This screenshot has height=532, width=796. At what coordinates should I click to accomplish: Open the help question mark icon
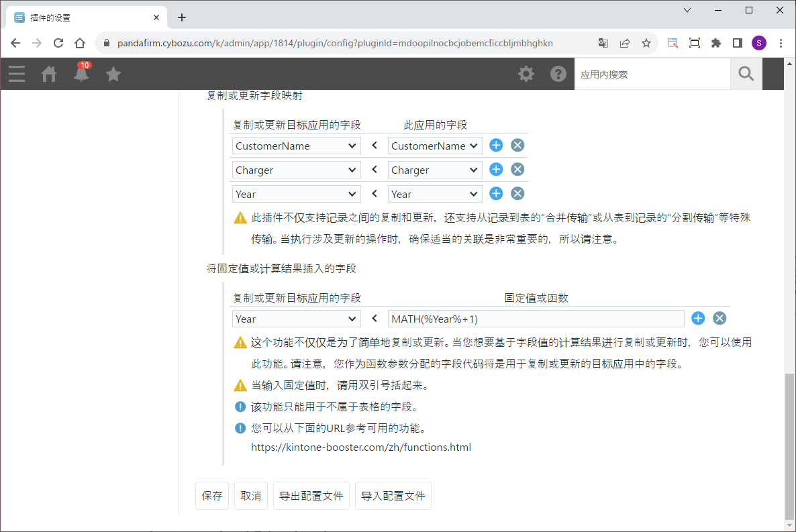tap(558, 74)
